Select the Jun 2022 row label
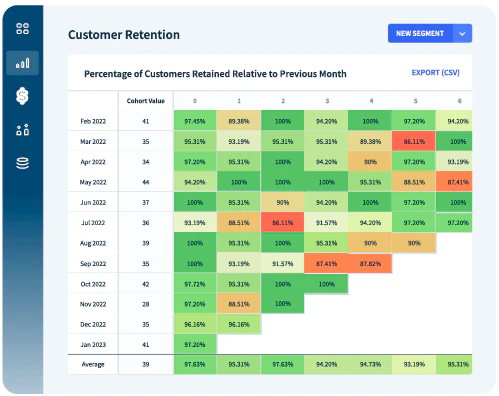Viewport: 499px width, 396px height. coord(93,203)
